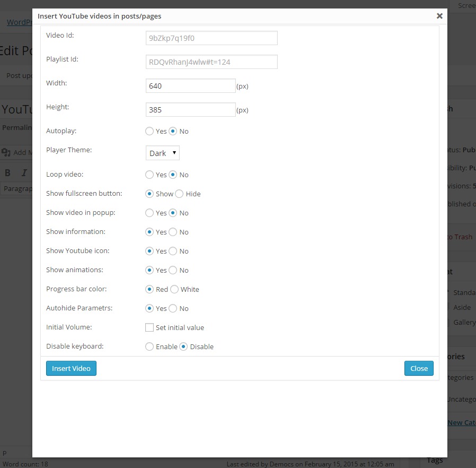Screen dimensions: 476x468
Task: Click the Insert Video button
Action: point(71,368)
